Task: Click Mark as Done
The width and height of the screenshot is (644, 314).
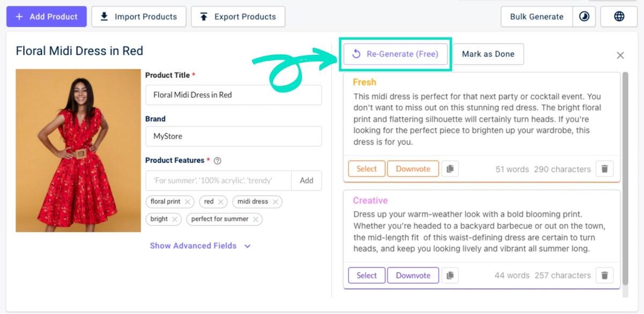Action: [488, 54]
